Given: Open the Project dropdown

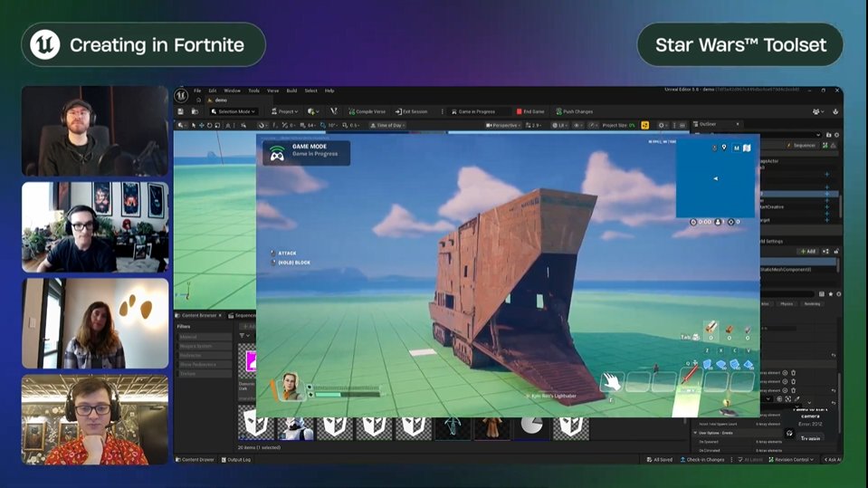Looking at the screenshot, I should pos(284,111).
